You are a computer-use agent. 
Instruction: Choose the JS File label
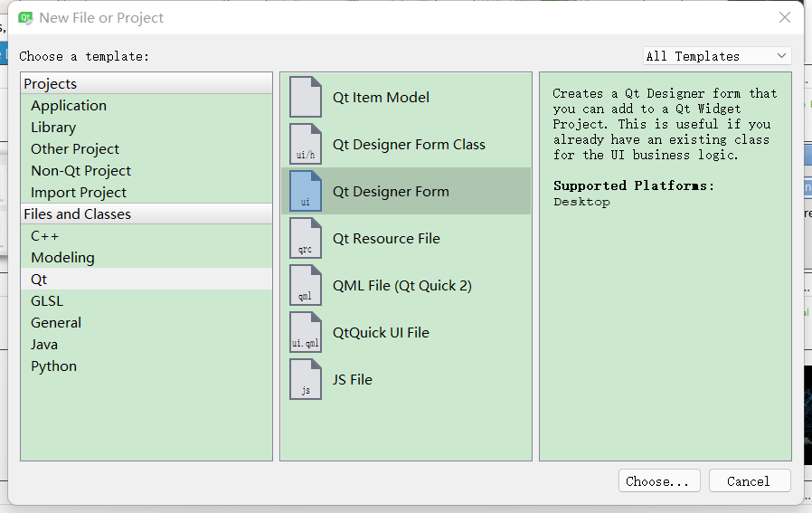click(x=352, y=380)
